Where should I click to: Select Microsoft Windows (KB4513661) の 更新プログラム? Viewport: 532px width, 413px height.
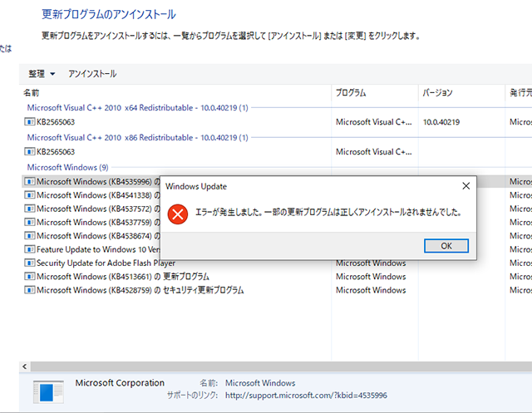123,277
